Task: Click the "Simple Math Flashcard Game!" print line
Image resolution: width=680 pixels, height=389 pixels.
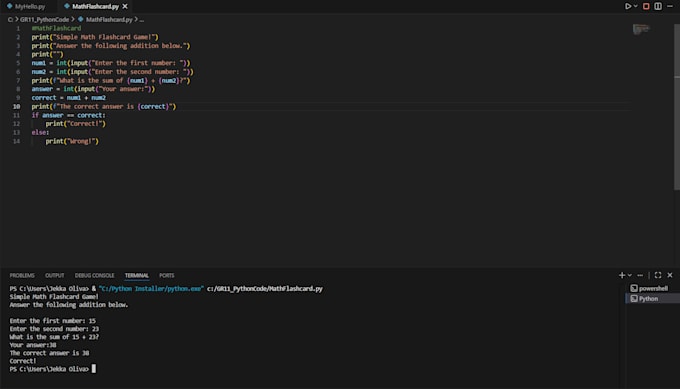Action: click(95, 37)
